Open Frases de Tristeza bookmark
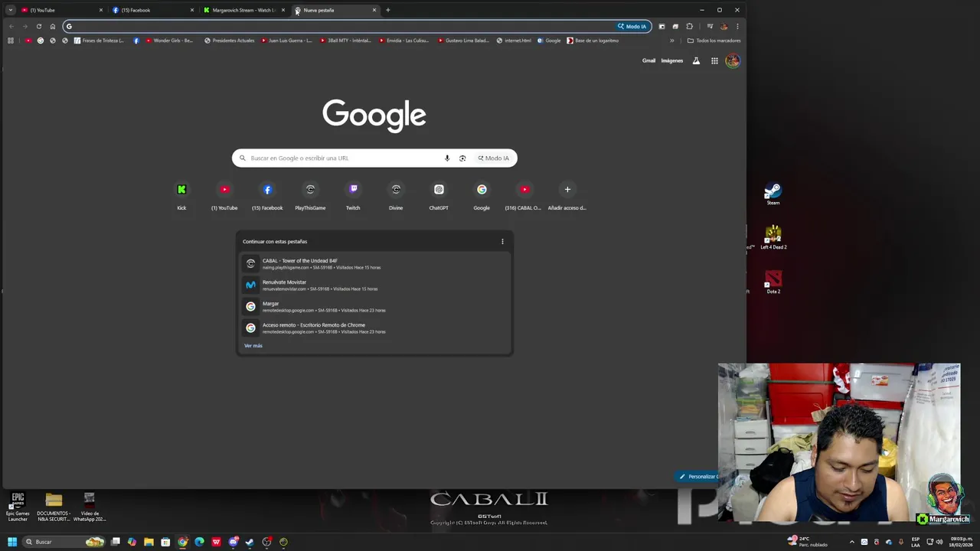 pyautogui.click(x=99, y=41)
